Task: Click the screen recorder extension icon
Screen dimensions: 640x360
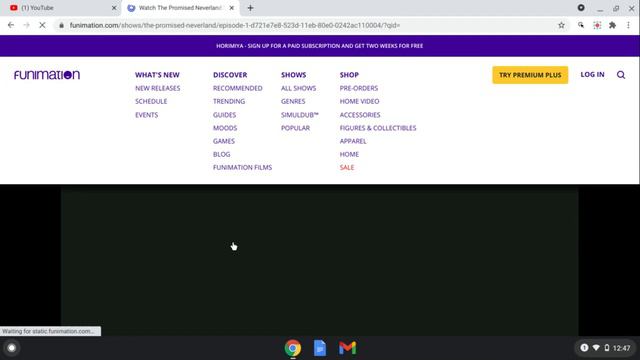Action: pyautogui.click(x=597, y=25)
